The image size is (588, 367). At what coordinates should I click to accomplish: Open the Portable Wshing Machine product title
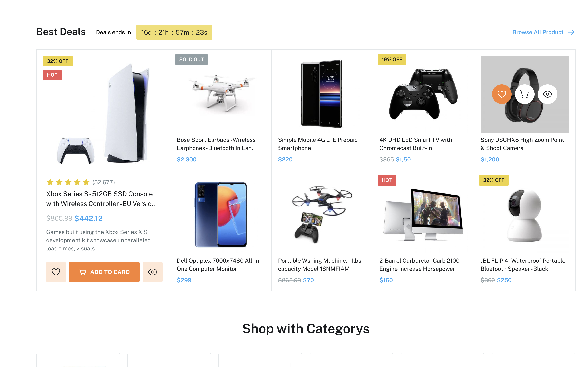tap(319, 265)
